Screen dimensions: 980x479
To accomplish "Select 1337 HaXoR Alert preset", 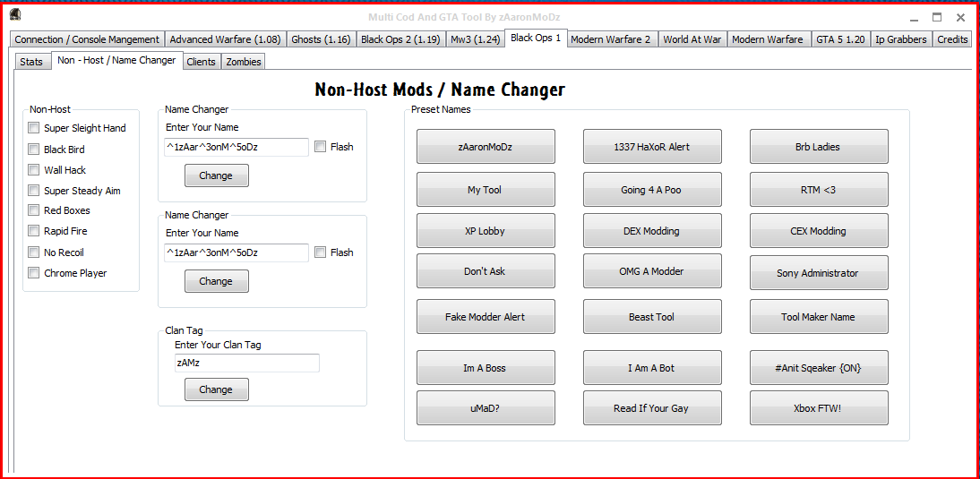I will 652,147.
